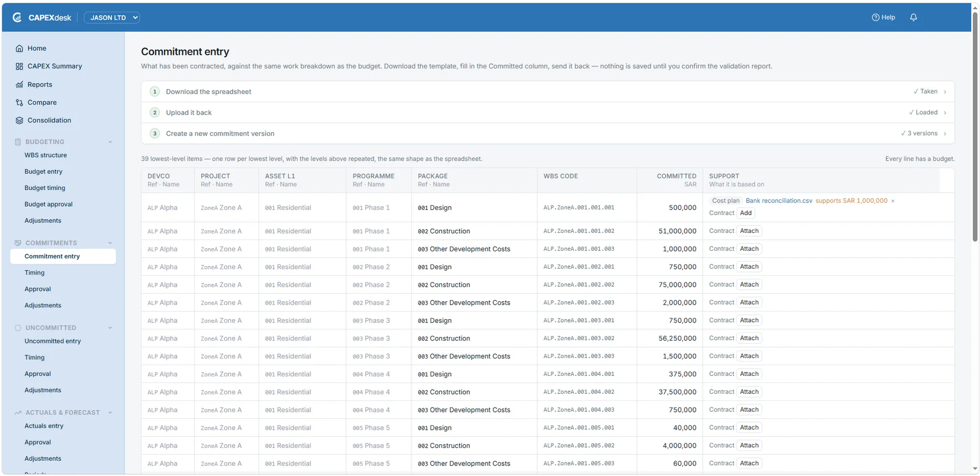980x476 pixels.
Task: Click the Help link
Action: point(883,17)
